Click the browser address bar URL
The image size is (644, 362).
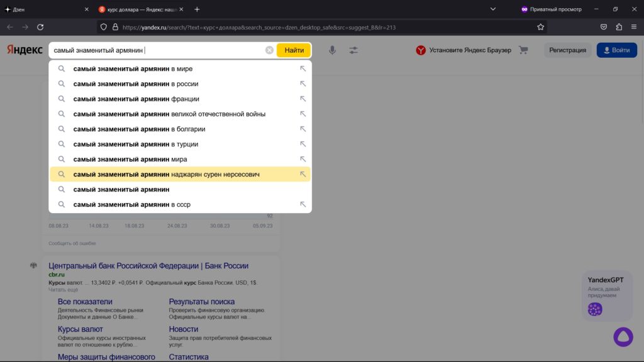point(258,27)
